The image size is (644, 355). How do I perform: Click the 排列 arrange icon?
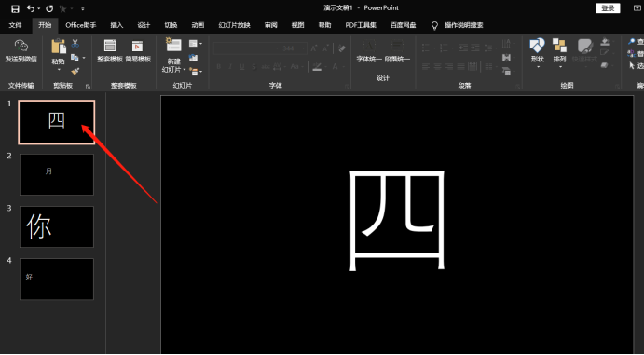tap(559, 45)
